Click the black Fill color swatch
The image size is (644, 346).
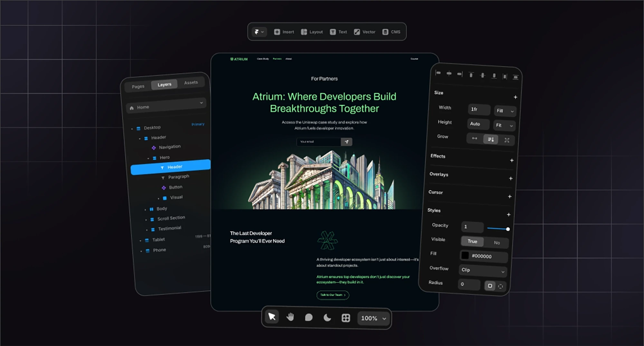click(x=465, y=255)
